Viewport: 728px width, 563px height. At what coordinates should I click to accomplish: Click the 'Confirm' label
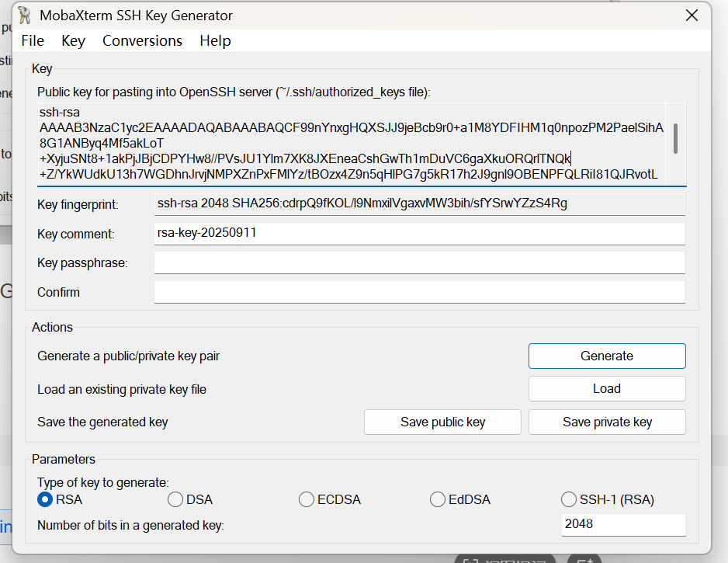click(58, 292)
